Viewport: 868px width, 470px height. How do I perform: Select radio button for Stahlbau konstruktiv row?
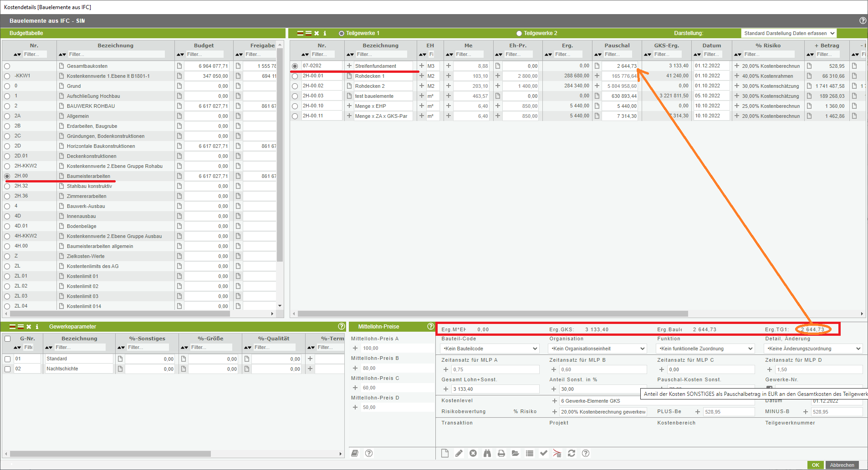[7, 186]
